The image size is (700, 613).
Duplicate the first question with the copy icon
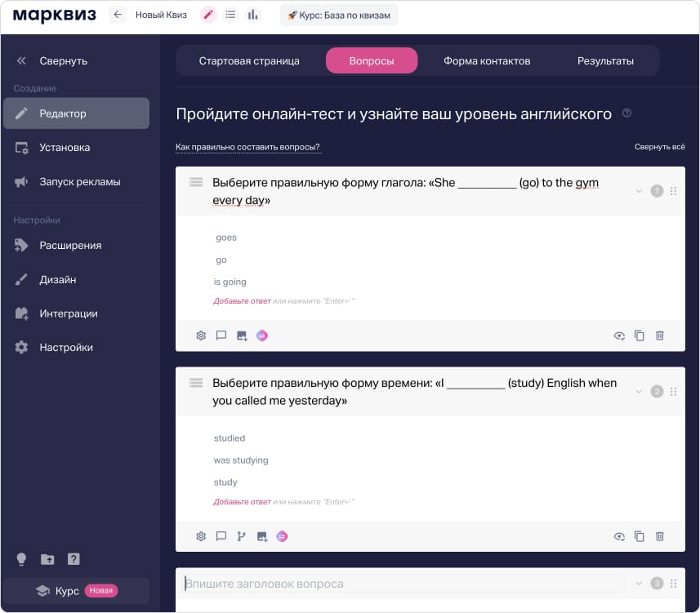coord(640,335)
